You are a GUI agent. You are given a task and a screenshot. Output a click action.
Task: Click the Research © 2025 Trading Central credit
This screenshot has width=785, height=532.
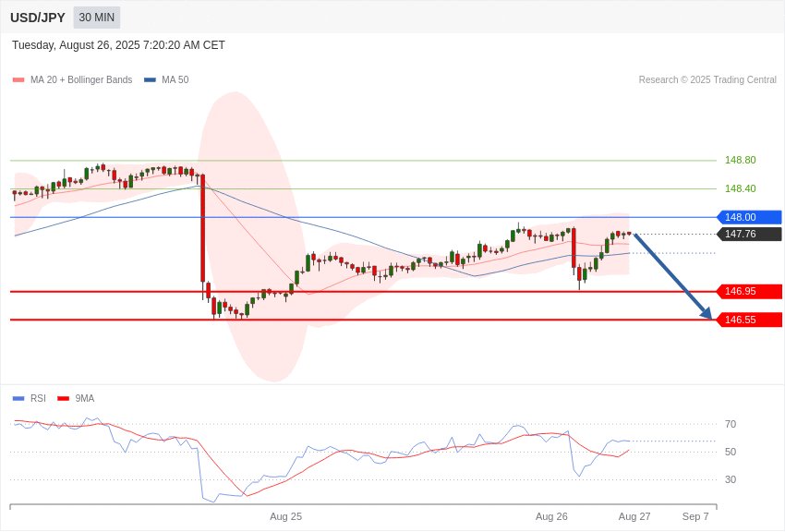coord(707,80)
